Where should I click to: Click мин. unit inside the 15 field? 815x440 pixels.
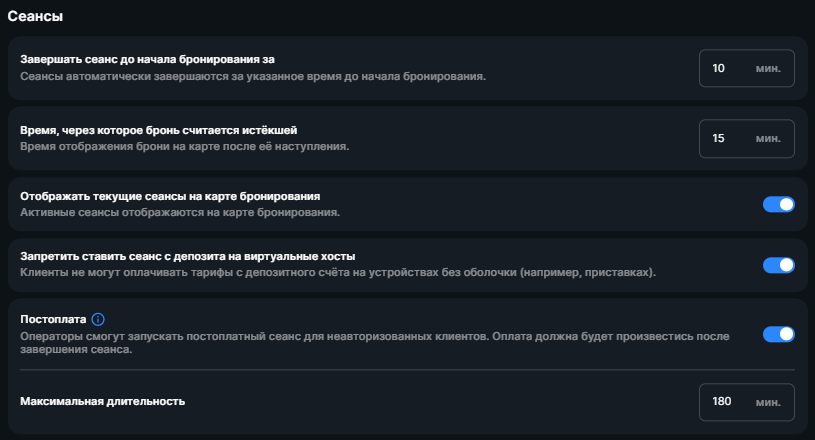(768, 139)
